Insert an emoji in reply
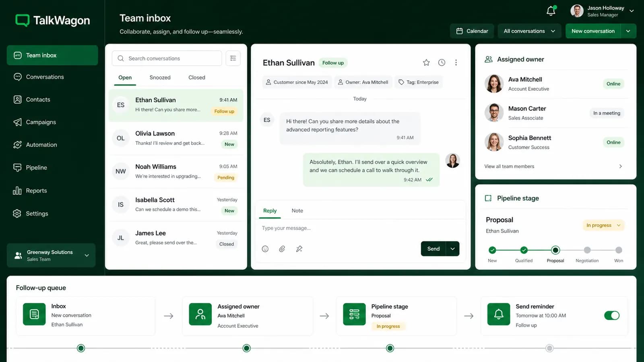The image size is (644, 362). click(x=265, y=249)
